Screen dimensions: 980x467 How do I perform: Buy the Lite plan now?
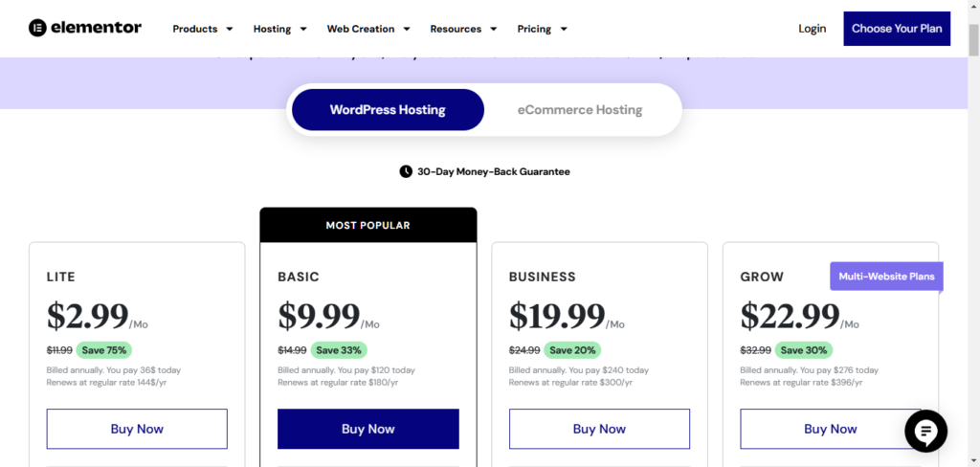pyautogui.click(x=137, y=429)
